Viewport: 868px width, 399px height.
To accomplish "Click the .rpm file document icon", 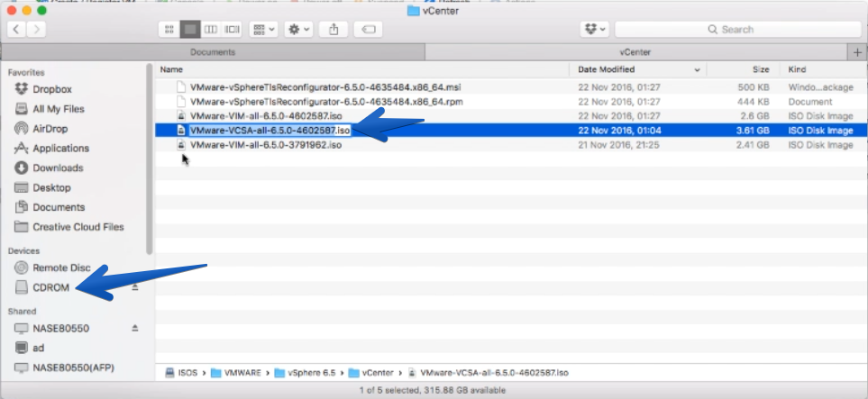I will pyautogui.click(x=180, y=102).
